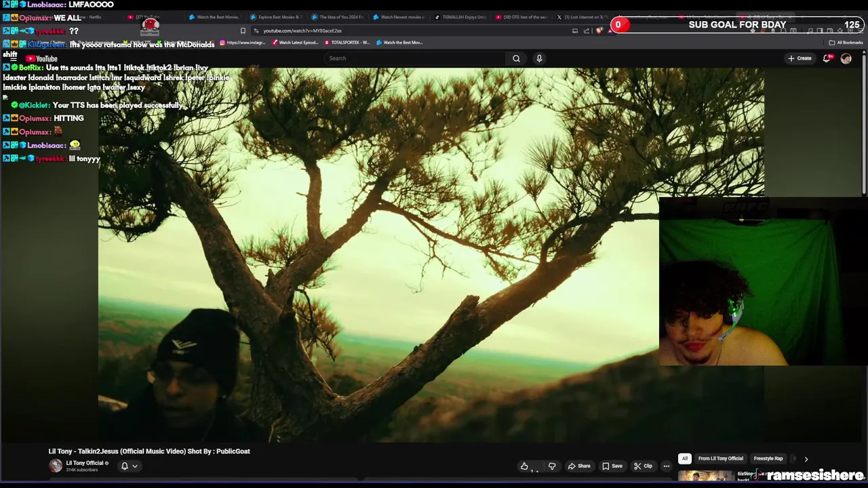The width and height of the screenshot is (868, 488).
Task: Open the channel notification bell dropdown
Action: [x=129, y=466]
